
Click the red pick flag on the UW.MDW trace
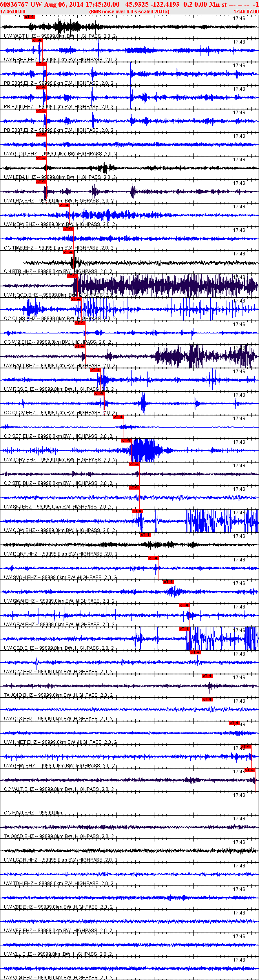[x=64, y=205]
